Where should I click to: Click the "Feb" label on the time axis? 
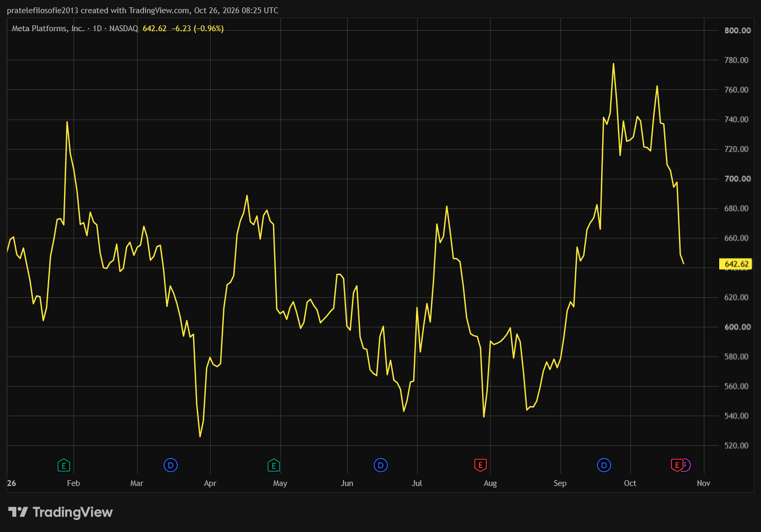click(x=74, y=483)
